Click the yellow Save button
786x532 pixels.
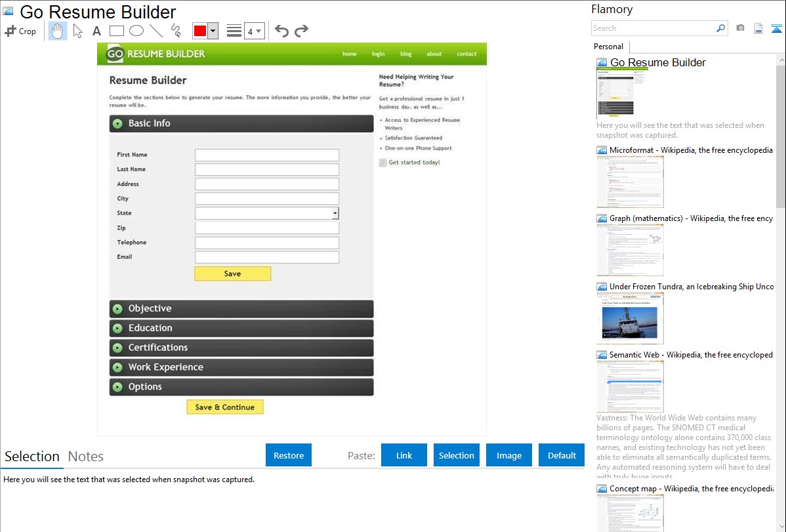pos(233,274)
